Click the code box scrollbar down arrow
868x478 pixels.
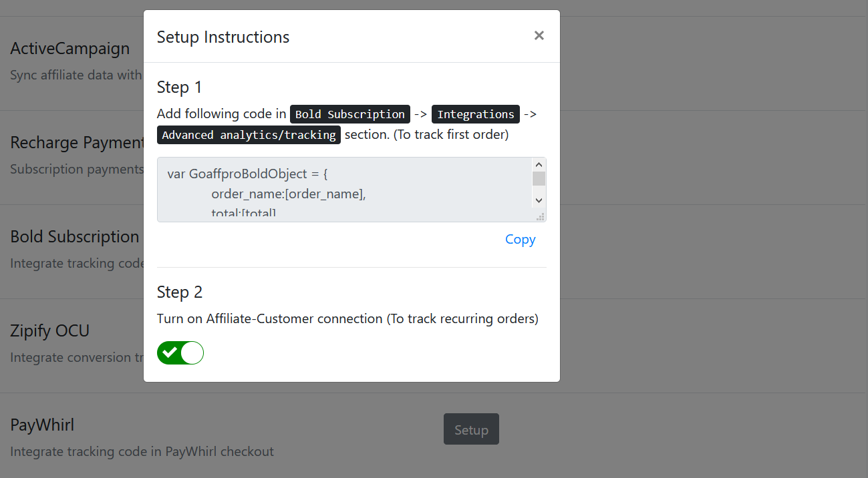click(x=539, y=200)
